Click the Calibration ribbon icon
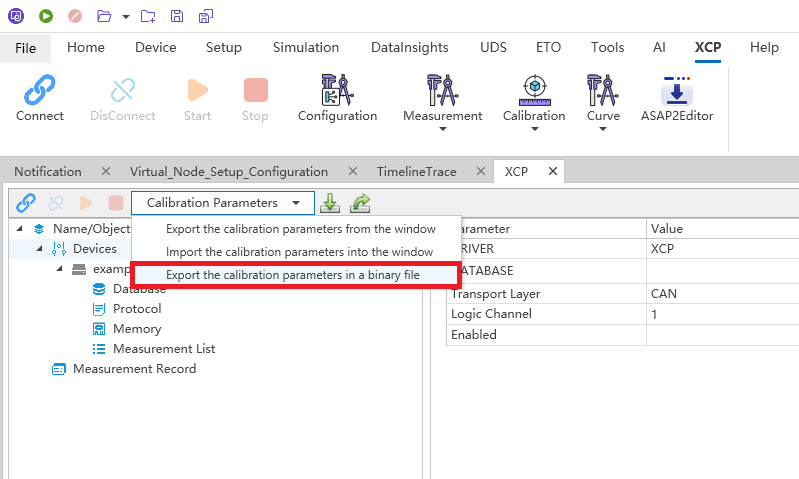799x479 pixels. pyautogui.click(x=534, y=91)
